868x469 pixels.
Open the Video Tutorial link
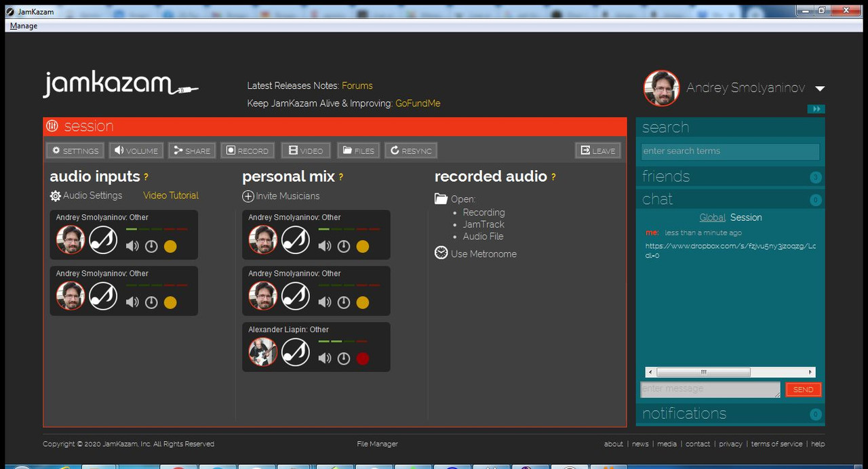171,195
